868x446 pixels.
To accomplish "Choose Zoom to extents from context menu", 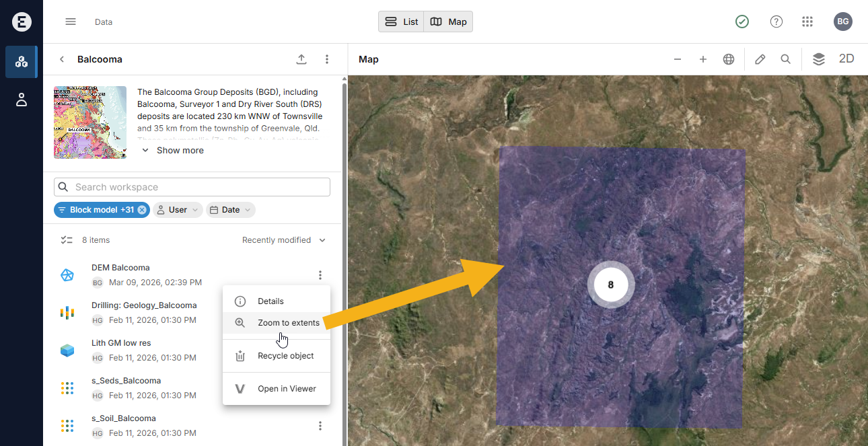I will click(x=288, y=323).
